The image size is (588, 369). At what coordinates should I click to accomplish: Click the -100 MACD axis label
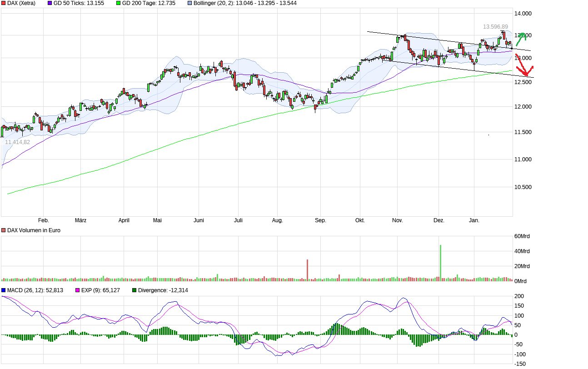pos(520,354)
